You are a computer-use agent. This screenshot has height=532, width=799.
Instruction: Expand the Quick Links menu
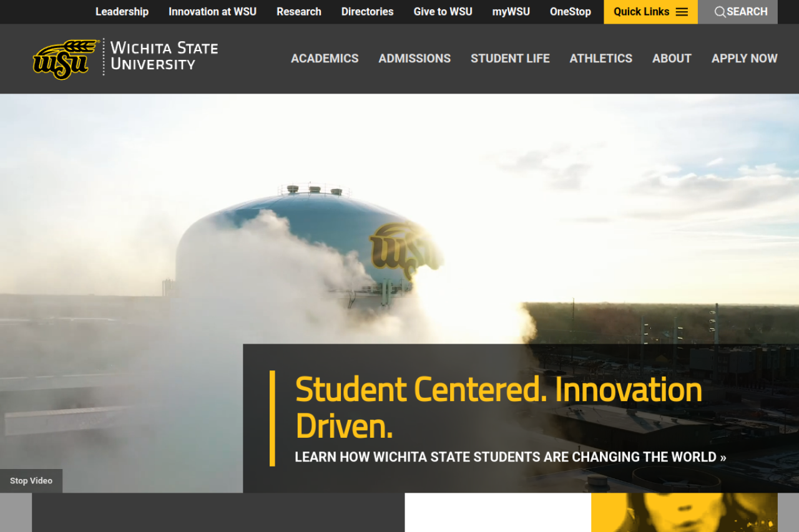(650, 12)
